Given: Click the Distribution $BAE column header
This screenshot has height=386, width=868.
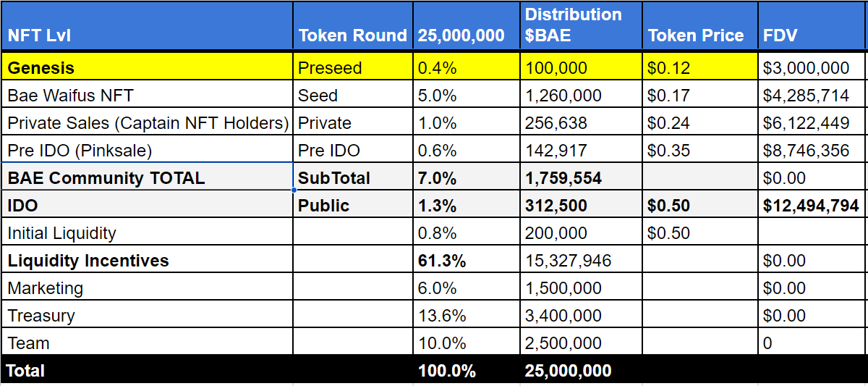Looking at the screenshot, I should (581, 27).
